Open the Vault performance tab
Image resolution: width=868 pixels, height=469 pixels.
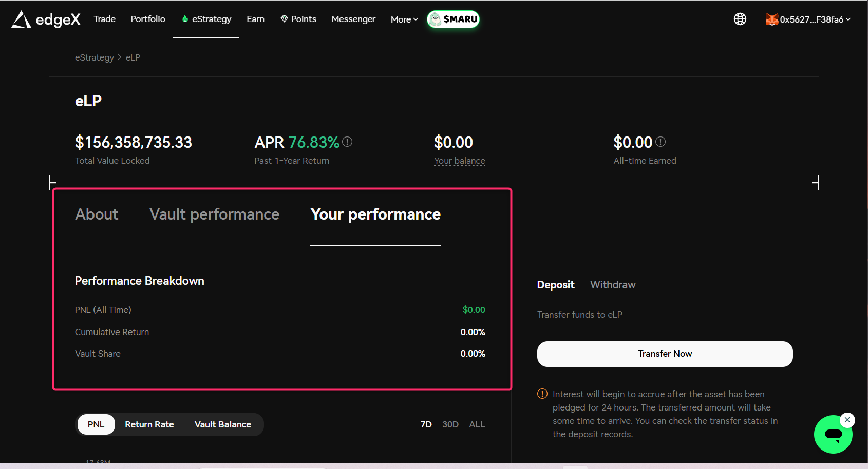click(214, 214)
